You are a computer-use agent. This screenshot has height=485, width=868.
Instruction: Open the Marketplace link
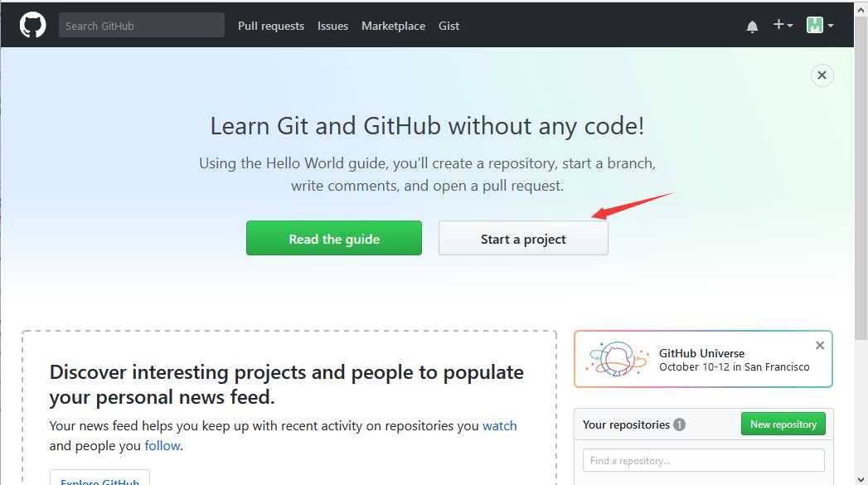click(393, 26)
